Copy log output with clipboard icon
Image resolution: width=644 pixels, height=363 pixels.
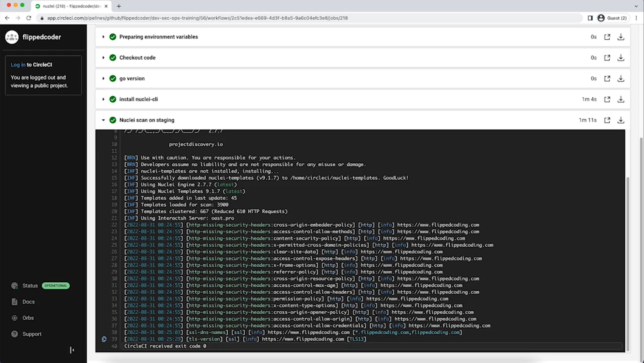click(104, 339)
